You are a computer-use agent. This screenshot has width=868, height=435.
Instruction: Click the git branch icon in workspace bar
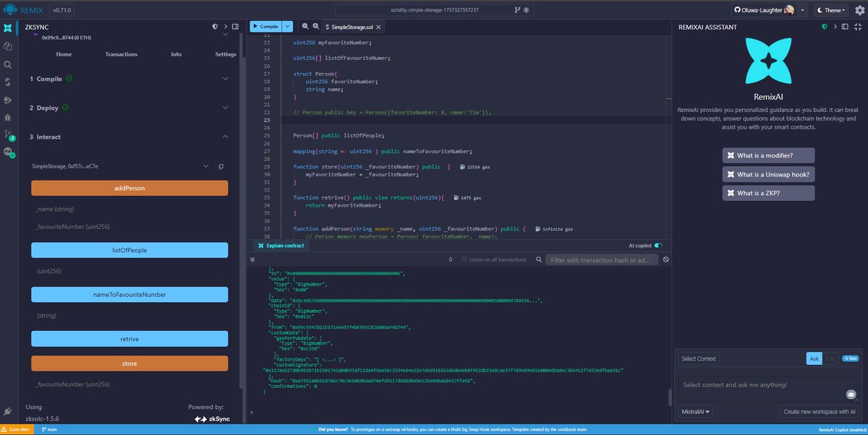pyautogui.click(x=517, y=10)
